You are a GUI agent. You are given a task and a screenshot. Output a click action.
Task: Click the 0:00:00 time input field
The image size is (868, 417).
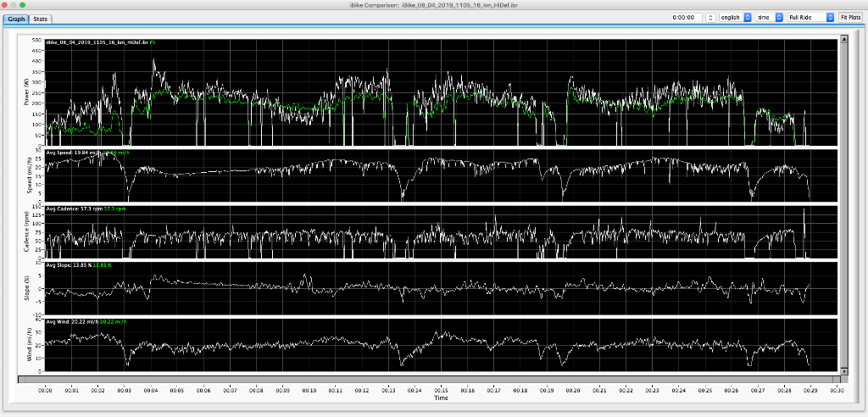coord(685,17)
